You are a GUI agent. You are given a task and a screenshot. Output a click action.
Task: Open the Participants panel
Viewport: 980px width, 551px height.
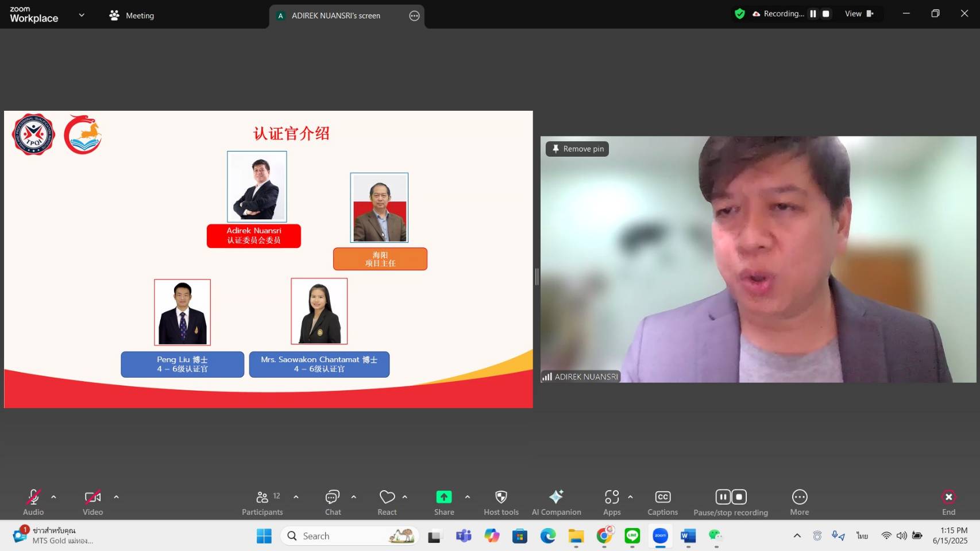pyautogui.click(x=263, y=502)
